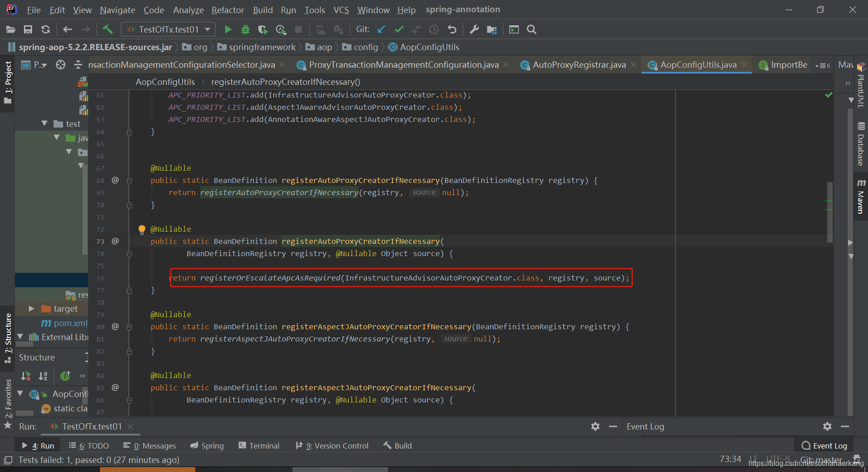
Task: Open Run panel settings gear
Action: pyautogui.click(x=595, y=426)
